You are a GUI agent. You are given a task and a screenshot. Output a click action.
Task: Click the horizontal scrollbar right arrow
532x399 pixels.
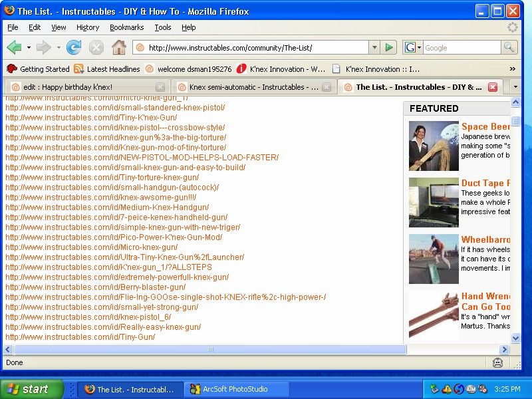[504, 349]
